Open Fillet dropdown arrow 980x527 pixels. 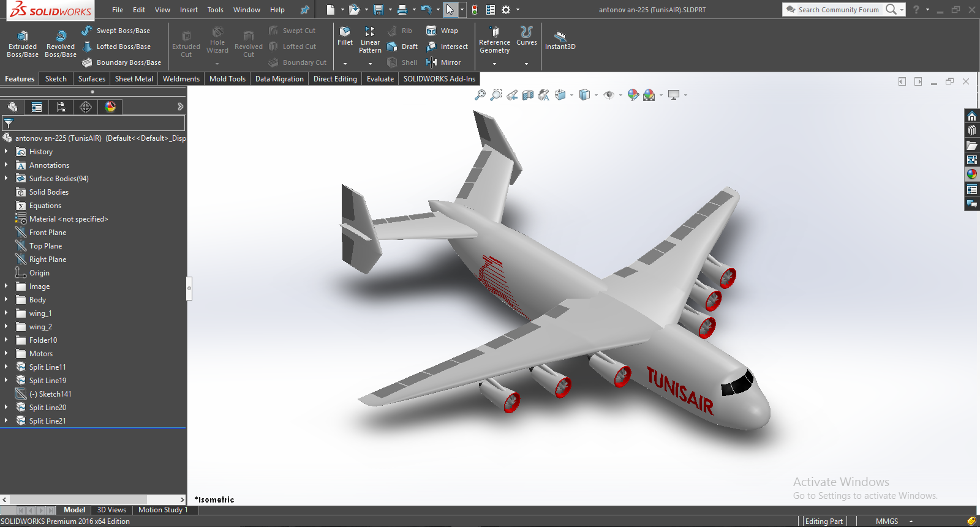pos(345,64)
